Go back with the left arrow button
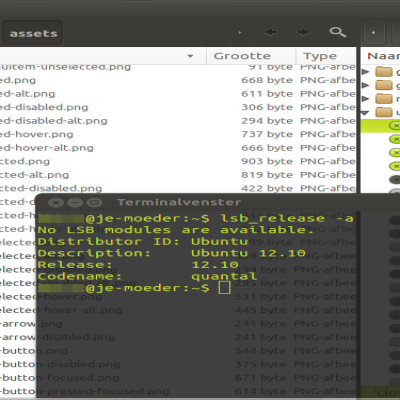The height and width of the screenshot is (400, 400). [270, 32]
